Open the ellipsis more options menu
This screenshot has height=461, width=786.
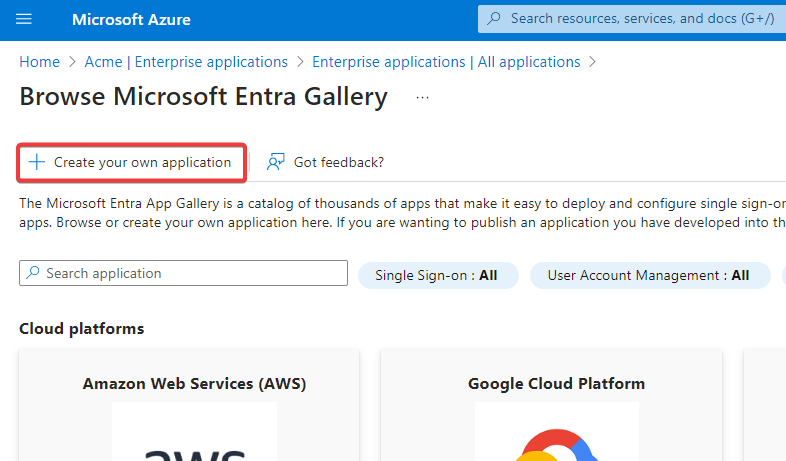pyautogui.click(x=422, y=98)
